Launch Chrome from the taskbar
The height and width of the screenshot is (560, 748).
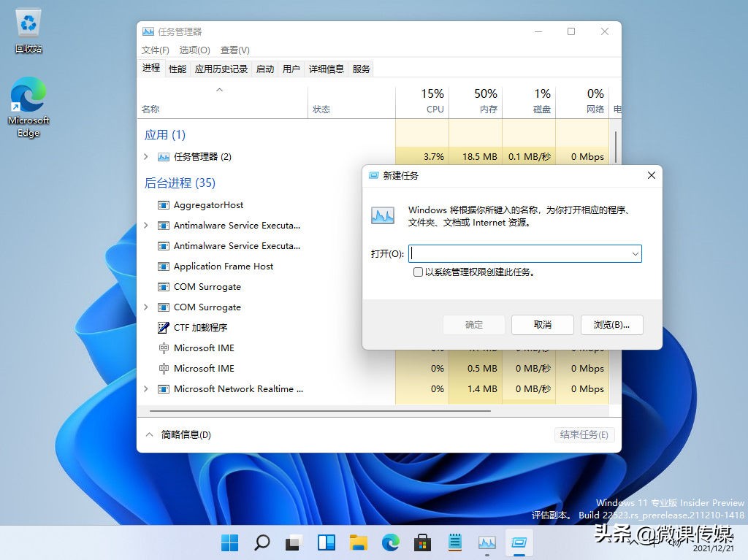[x=390, y=542]
